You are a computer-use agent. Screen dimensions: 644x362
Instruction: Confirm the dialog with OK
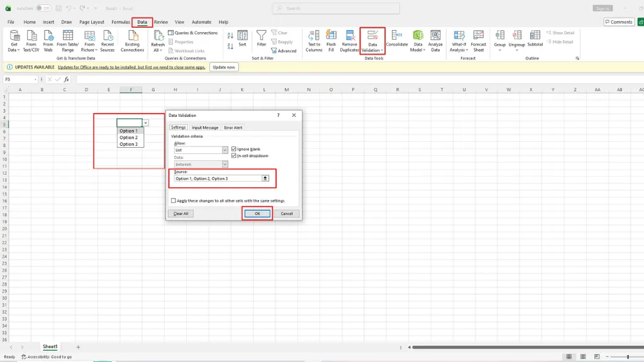pos(257,214)
